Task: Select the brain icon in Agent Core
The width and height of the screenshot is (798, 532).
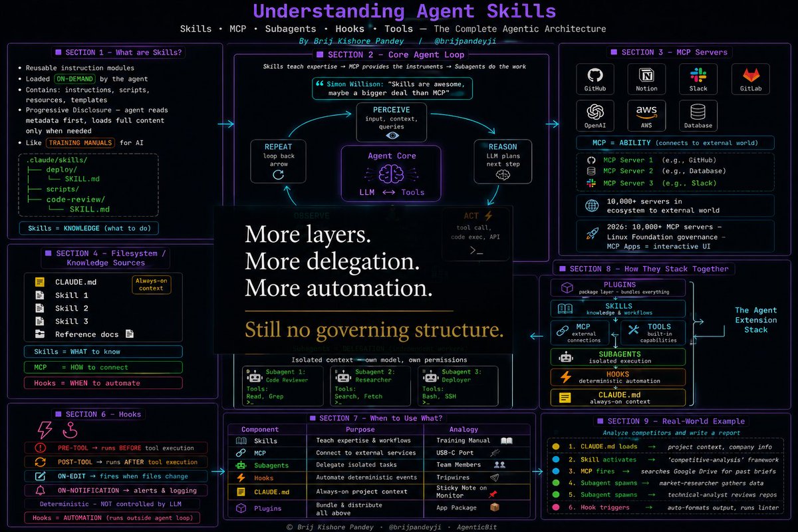Action: 392,174
